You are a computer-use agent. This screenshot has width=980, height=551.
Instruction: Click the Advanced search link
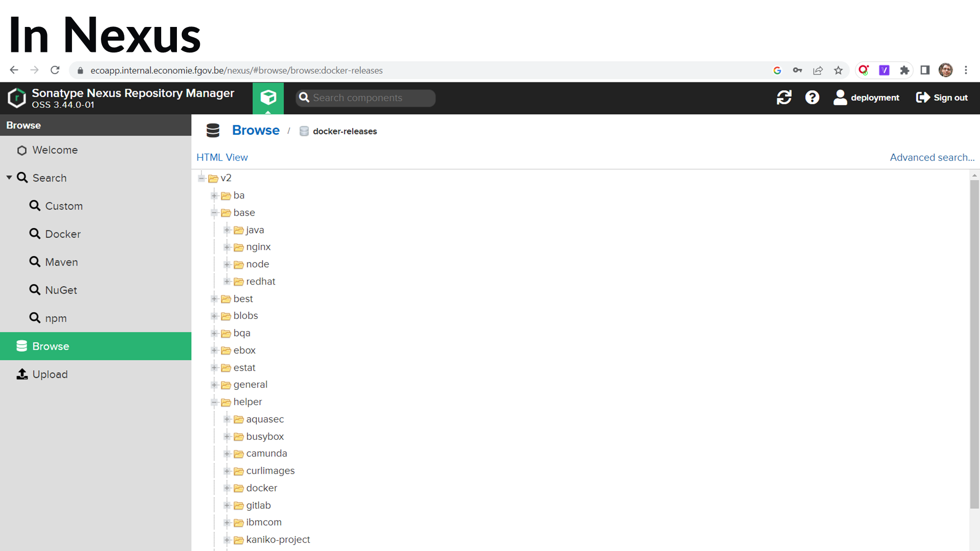931,157
